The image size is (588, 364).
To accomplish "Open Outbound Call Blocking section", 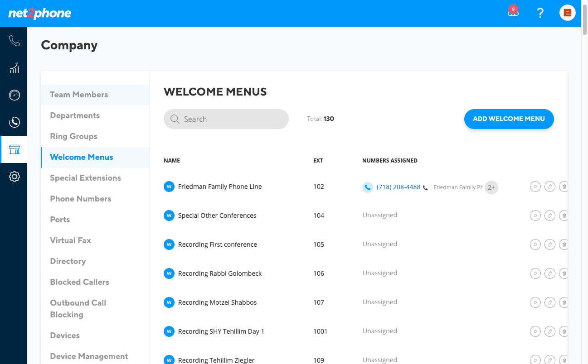I will (x=95, y=309).
